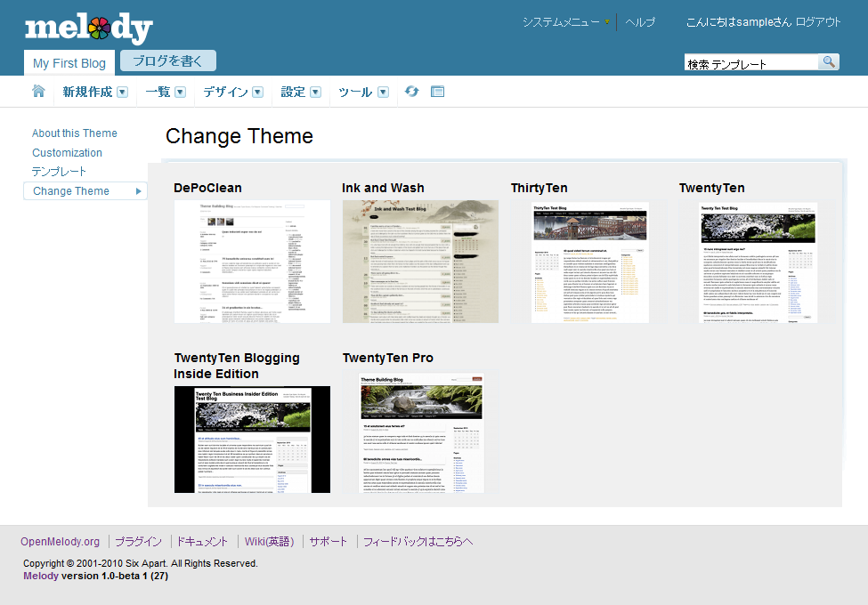This screenshot has height=605, width=868.
Task: Click the ヘルプ link
Action: [640, 22]
